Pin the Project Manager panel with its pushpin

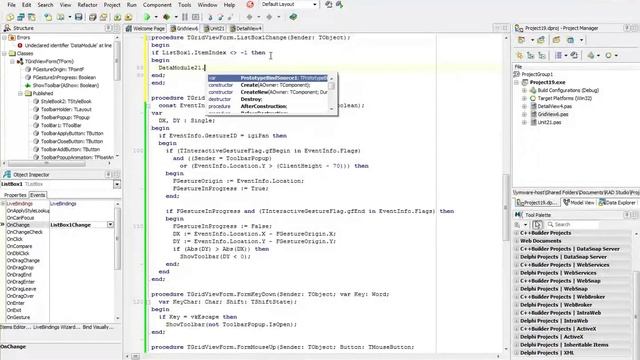[x=627, y=28]
